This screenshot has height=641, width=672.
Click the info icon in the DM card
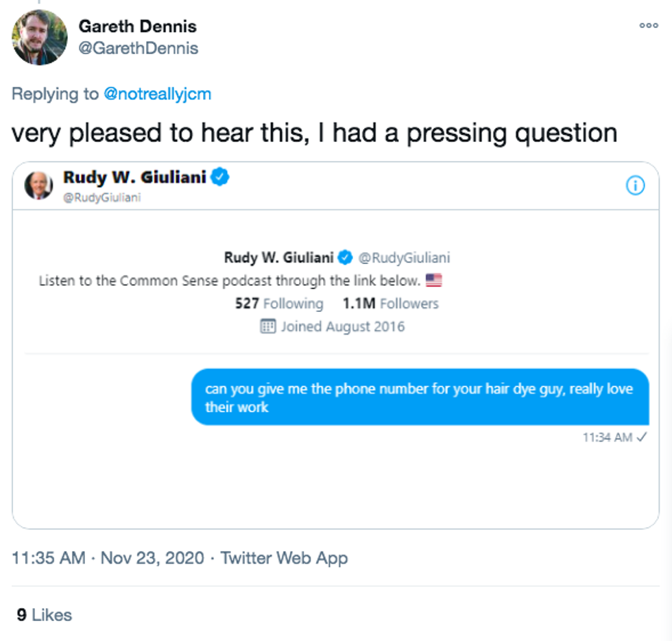pos(636,185)
